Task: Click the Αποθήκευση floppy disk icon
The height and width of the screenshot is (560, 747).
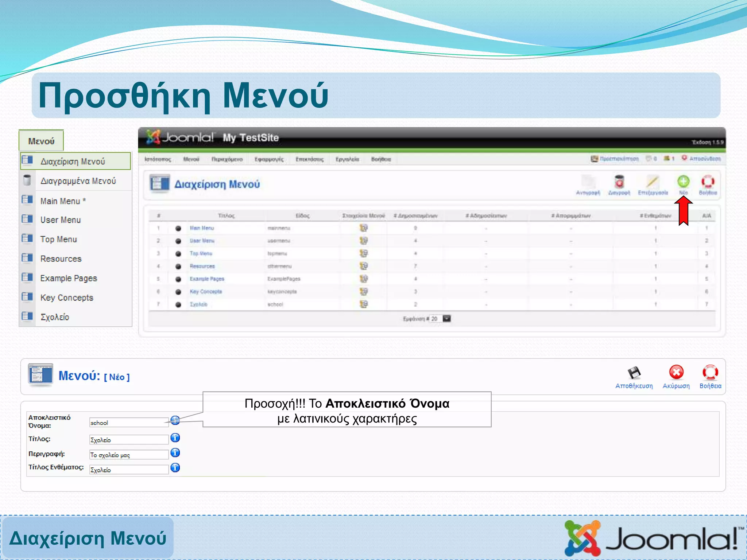Action: point(634,373)
